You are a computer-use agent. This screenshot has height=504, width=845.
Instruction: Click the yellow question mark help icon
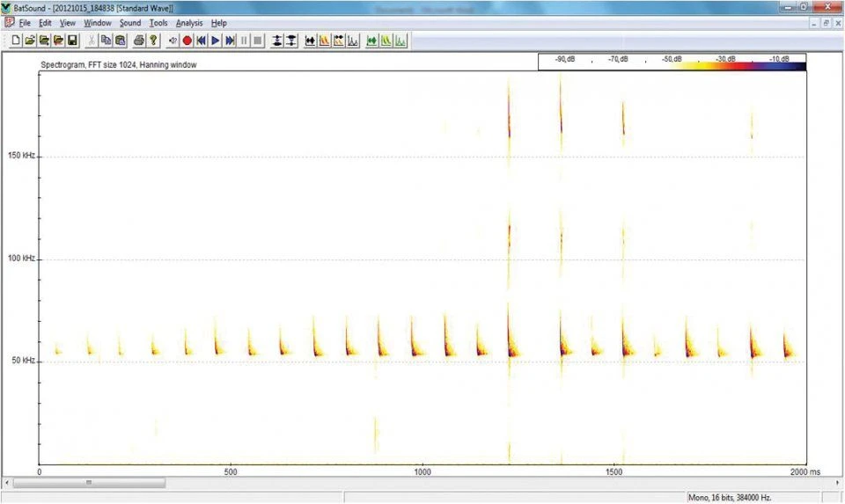coord(153,40)
